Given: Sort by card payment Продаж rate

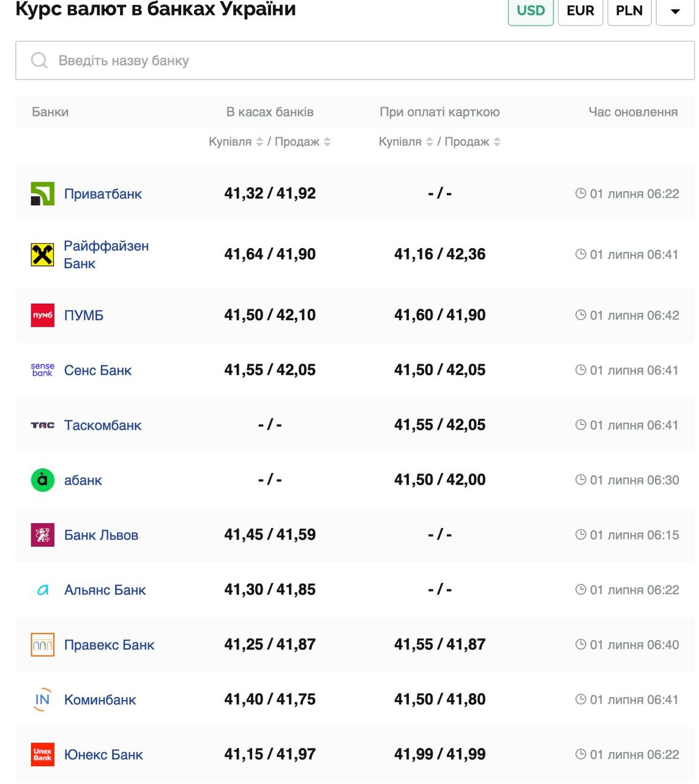Looking at the screenshot, I should pos(497,142).
